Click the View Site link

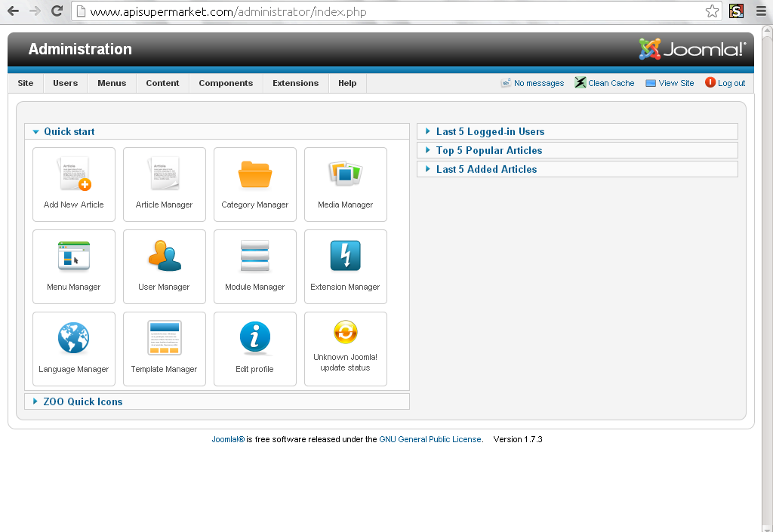[676, 83]
